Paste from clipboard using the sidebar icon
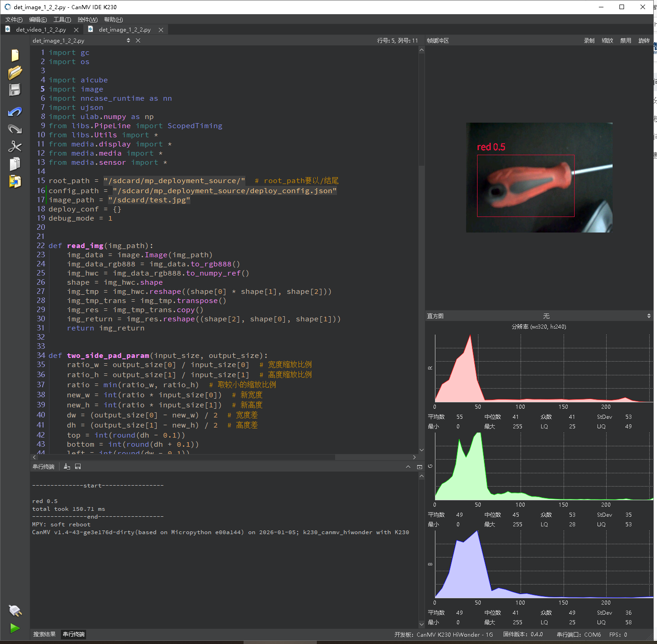 pyautogui.click(x=15, y=182)
